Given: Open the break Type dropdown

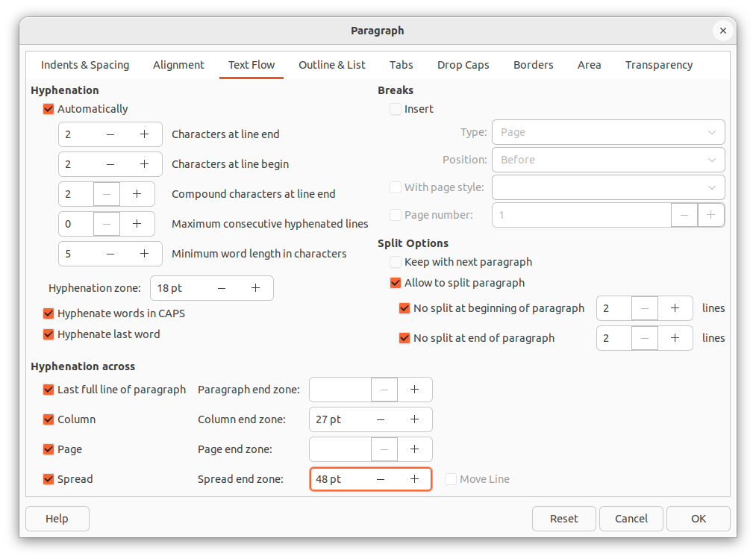Looking at the screenshot, I should (x=608, y=132).
